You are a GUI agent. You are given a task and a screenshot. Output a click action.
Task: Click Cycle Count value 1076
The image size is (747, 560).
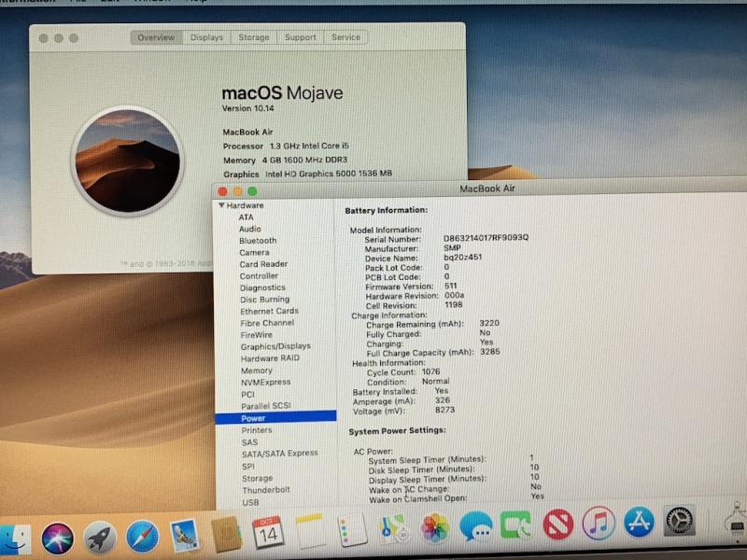[x=430, y=371]
